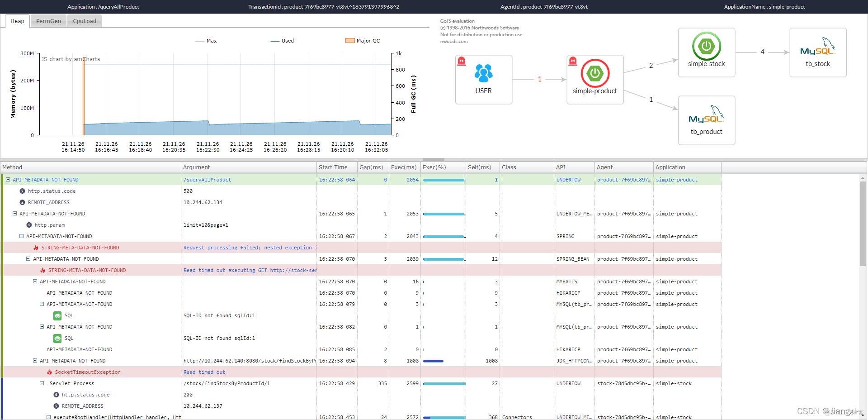Screen dimensions: 868x420
Task: Click the tb_stock MySQL node
Action: tap(818, 52)
